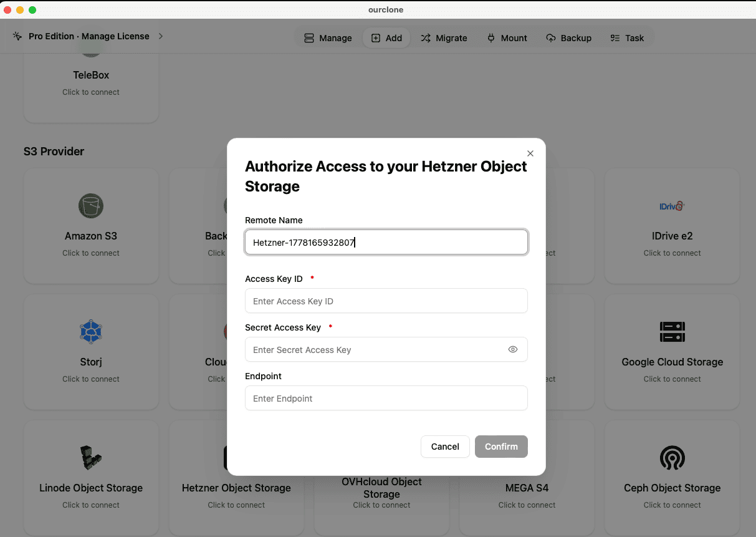The width and height of the screenshot is (756, 537).
Task: Select the Amazon S3 provider name
Action: pyautogui.click(x=91, y=236)
